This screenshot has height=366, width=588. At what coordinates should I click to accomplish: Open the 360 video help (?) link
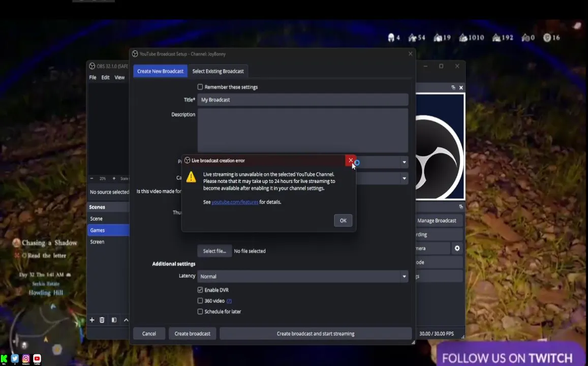click(229, 301)
